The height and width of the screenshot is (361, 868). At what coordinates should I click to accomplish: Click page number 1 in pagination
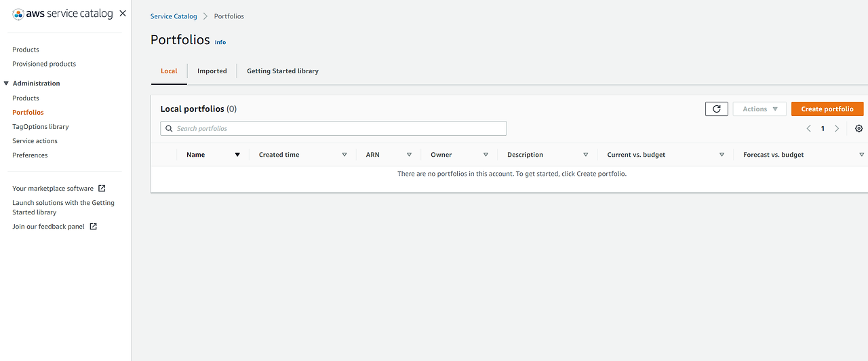pyautogui.click(x=823, y=128)
